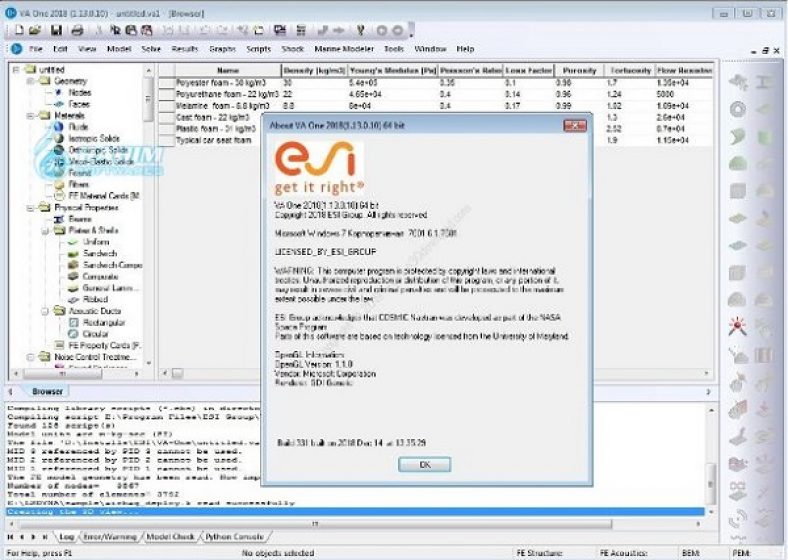
Task: Switch to the Model Check tab
Action: 170,537
